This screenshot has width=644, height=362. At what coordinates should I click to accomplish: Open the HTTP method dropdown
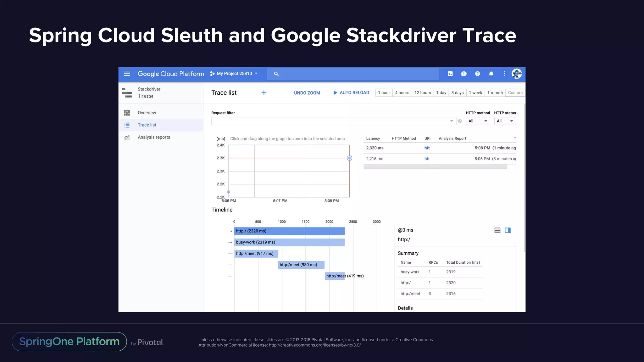[478, 121]
